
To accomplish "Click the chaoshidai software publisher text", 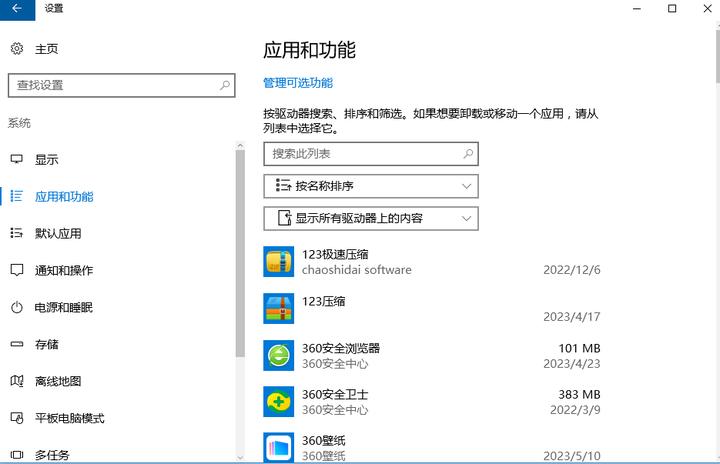I will pyautogui.click(x=356, y=270).
